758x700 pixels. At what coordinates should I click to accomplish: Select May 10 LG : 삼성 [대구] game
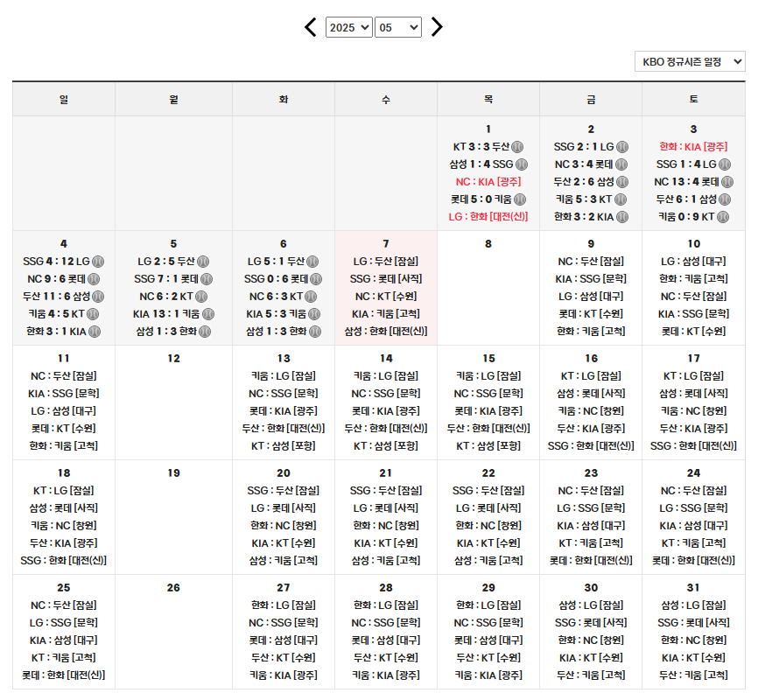(x=693, y=262)
